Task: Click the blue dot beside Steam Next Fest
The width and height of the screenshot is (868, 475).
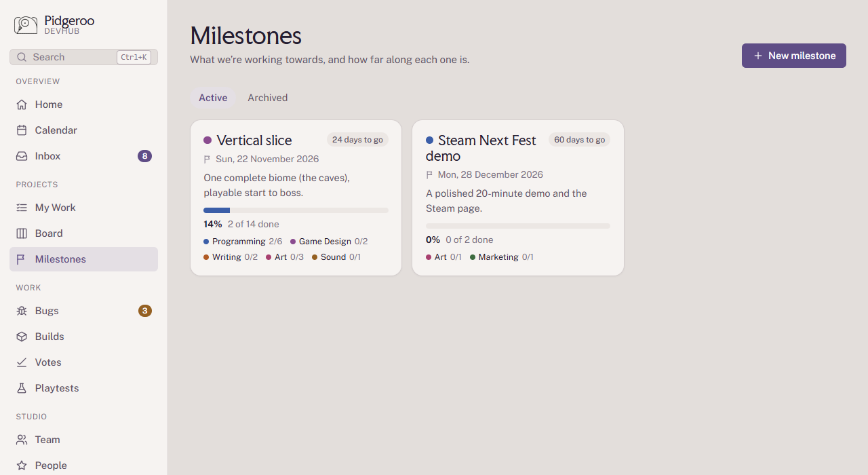Action: tap(429, 140)
